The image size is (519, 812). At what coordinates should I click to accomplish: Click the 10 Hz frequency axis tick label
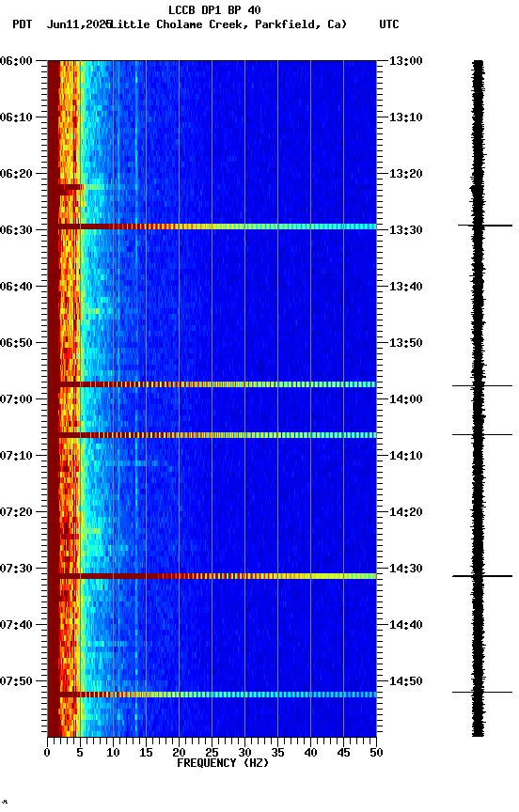pos(113,753)
